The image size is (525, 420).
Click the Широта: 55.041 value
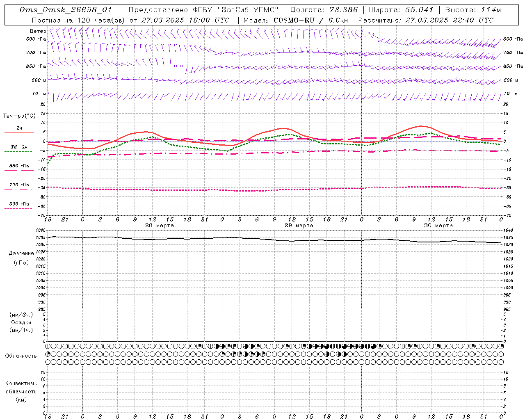(401, 10)
